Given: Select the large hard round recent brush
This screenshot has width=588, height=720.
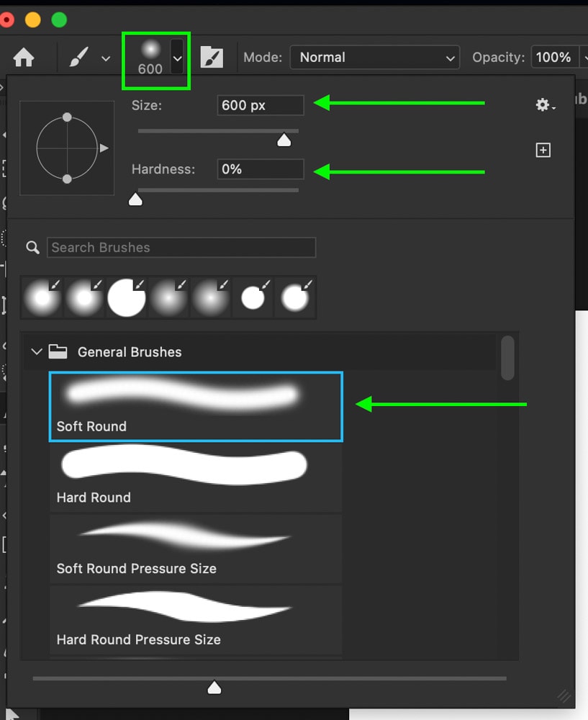Looking at the screenshot, I should click(127, 297).
